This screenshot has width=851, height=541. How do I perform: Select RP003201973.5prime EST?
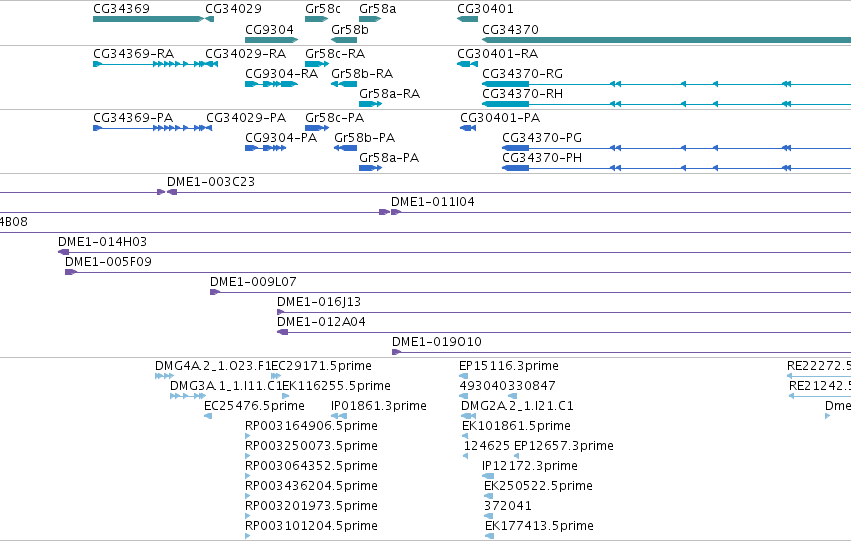247,516
